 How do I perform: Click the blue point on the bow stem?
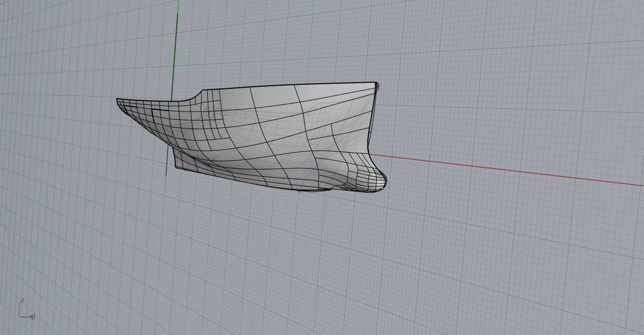pos(370,132)
